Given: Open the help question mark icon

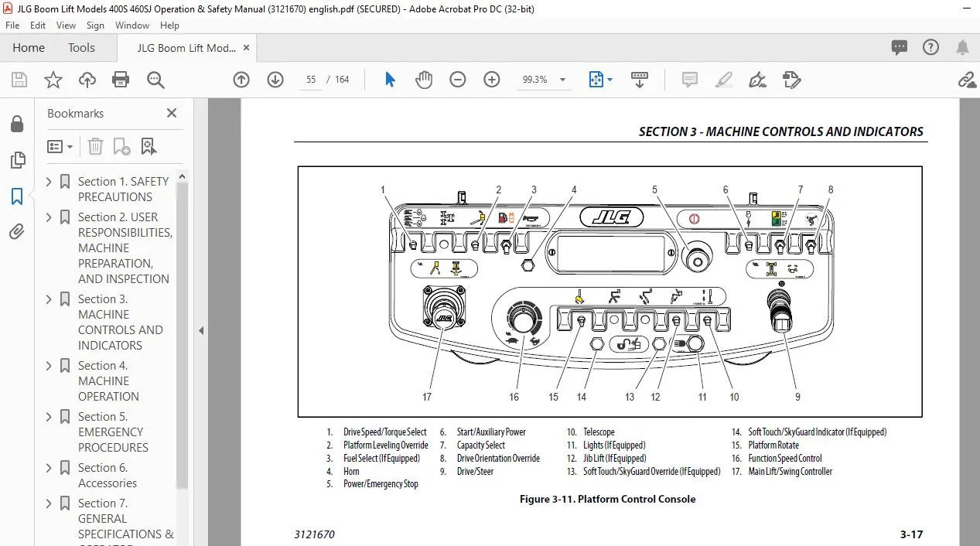Looking at the screenshot, I should [x=931, y=47].
